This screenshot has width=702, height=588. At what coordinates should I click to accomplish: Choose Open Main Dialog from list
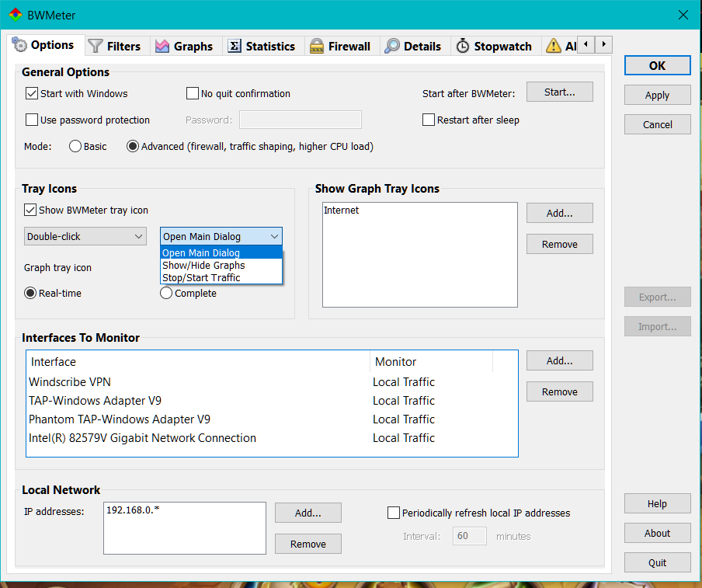221,252
